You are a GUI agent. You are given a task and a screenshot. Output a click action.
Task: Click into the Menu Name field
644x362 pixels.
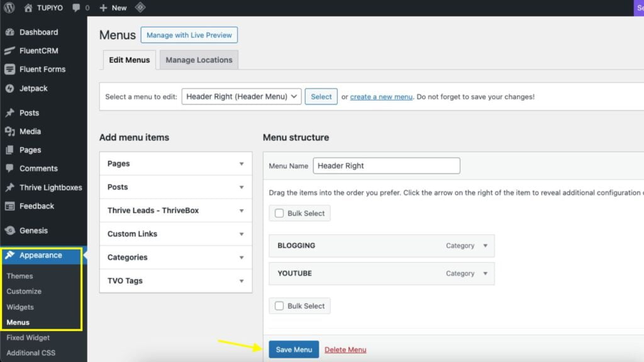387,166
